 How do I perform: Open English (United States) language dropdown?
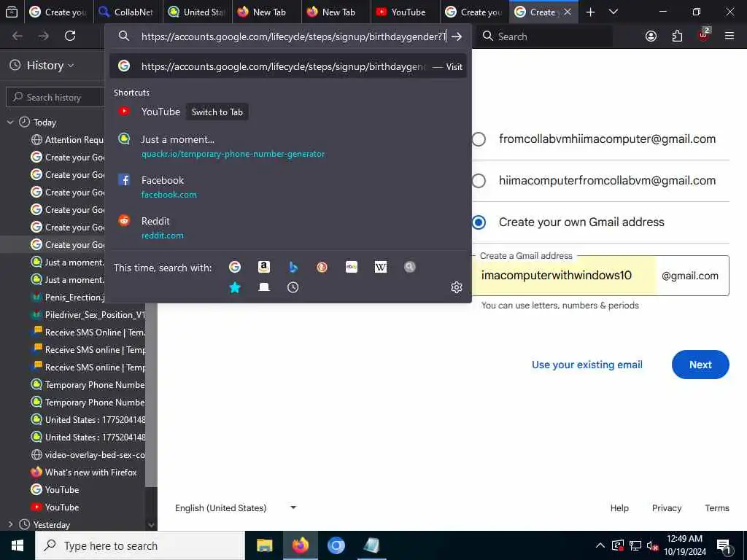(236, 508)
